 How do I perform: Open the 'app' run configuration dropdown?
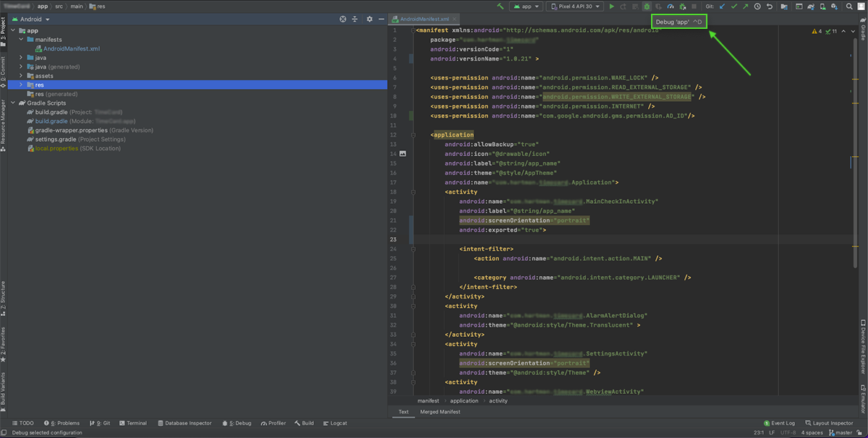[526, 5]
